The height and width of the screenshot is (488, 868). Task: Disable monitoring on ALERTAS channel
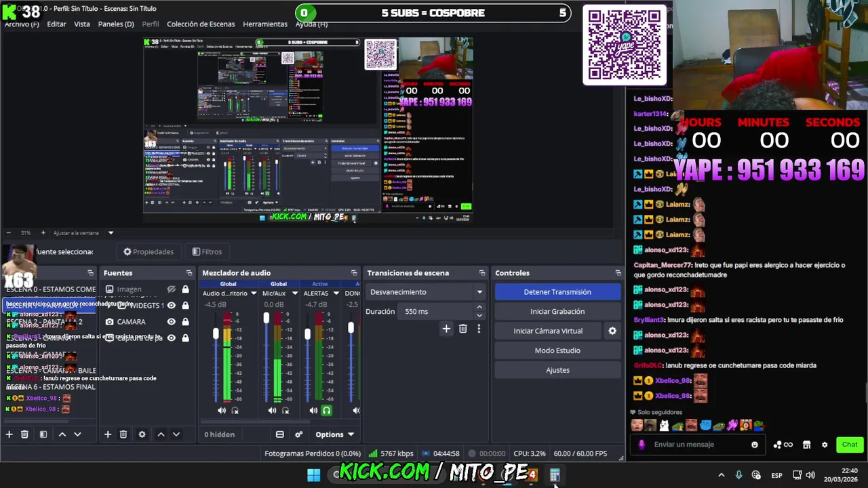(326, 410)
